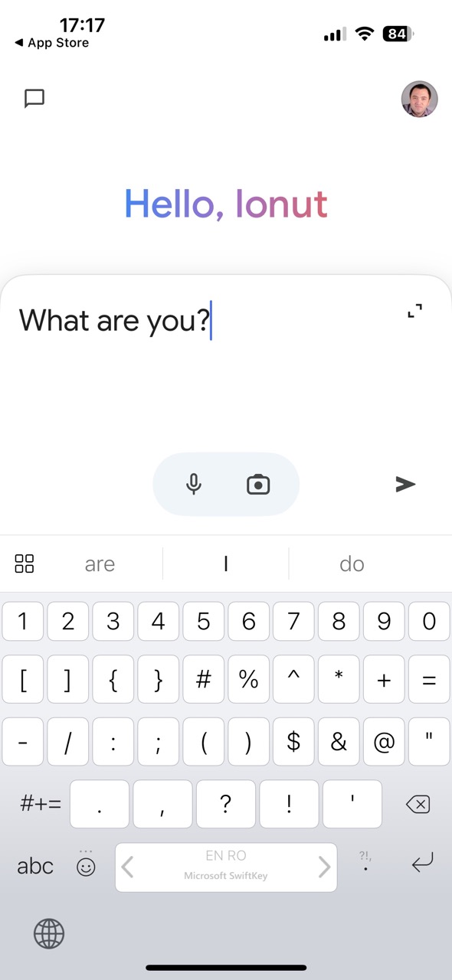The height and width of the screenshot is (980, 452).
Task: Open the chat history icon
Action: tap(34, 99)
